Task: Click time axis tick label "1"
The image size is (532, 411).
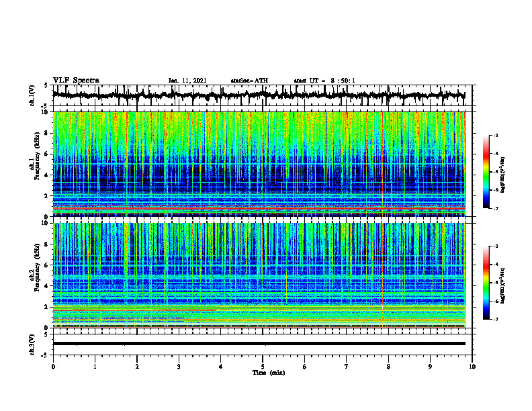Action: (95, 367)
